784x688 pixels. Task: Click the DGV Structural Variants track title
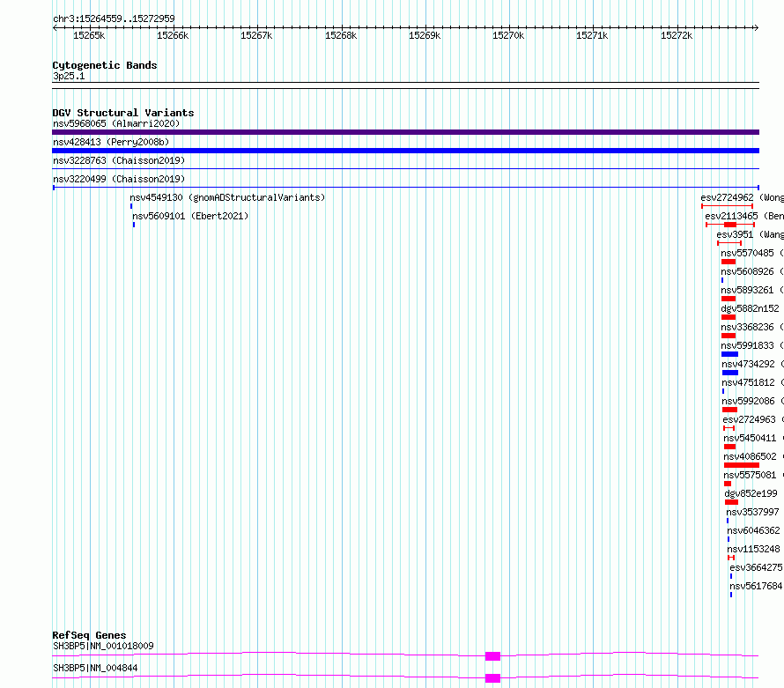click(123, 113)
